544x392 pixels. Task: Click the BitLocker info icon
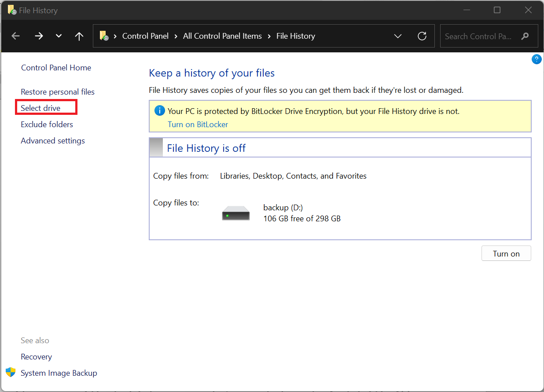click(x=160, y=111)
